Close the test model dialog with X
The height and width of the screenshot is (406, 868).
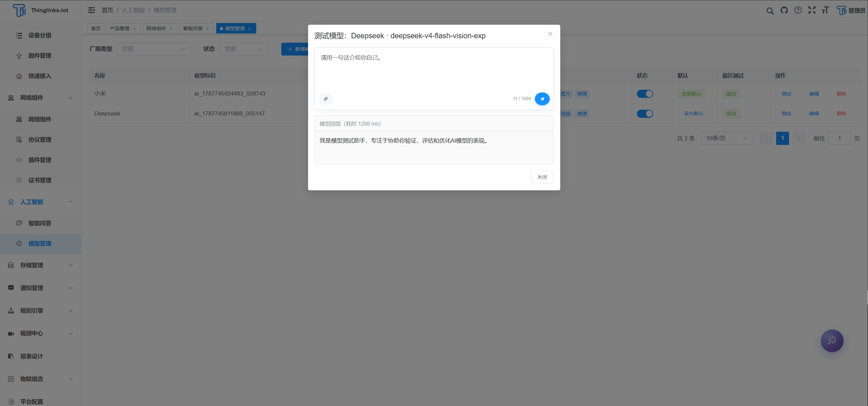[x=550, y=34]
